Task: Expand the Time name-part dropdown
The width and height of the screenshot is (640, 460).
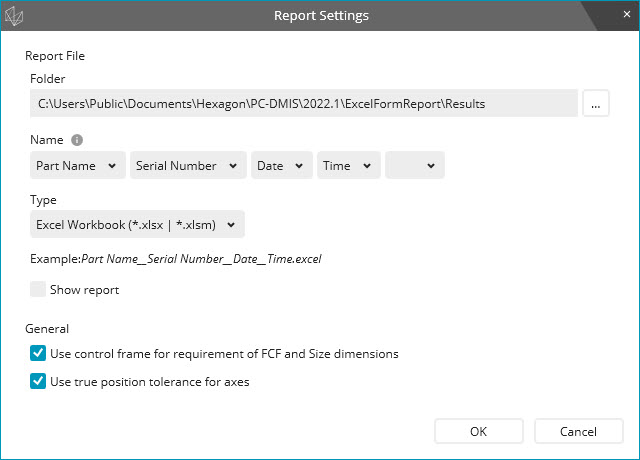Action: pyautogui.click(x=348, y=166)
